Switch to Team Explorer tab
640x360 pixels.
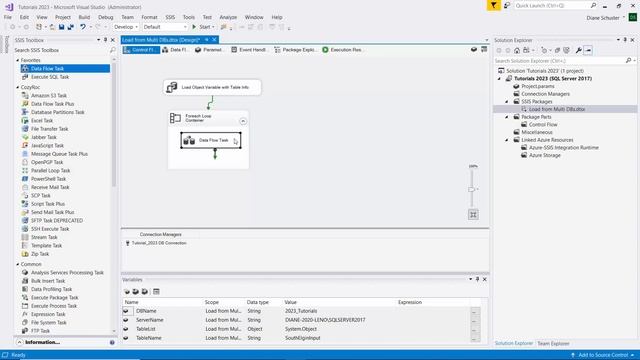[553, 344]
